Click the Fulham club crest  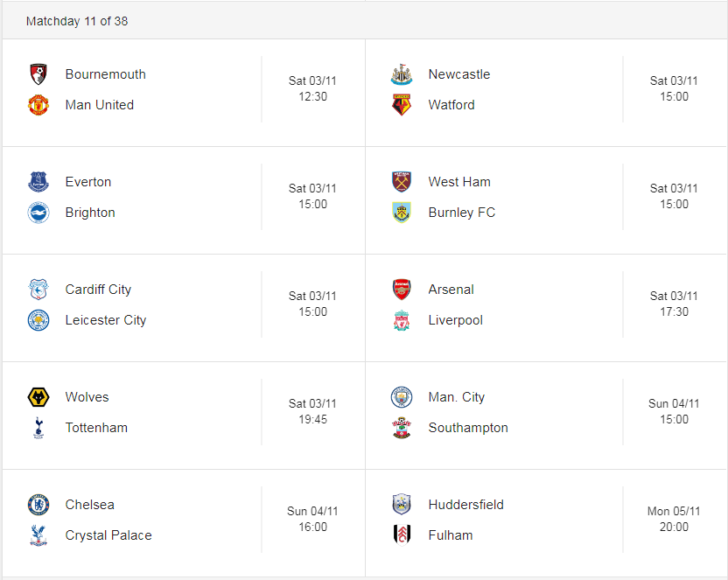pyautogui.click(x=402, y=535)
